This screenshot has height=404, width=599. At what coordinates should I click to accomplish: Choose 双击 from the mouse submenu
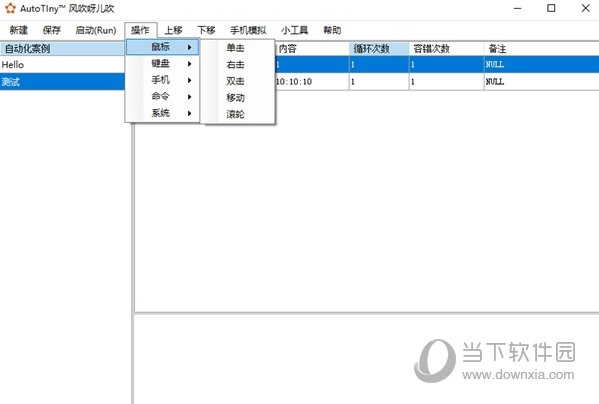pyautogui.click(x=235, y=81)
